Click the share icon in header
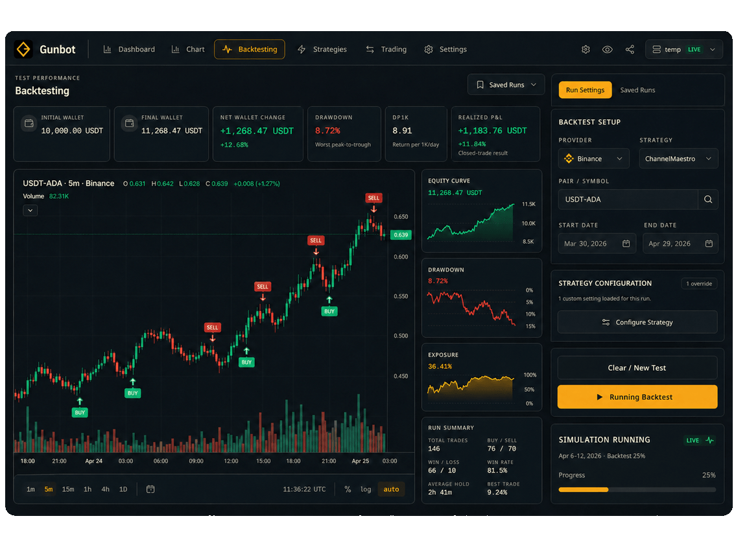The height and width of the screenshot is (560, 747). [x=630, y=49]
